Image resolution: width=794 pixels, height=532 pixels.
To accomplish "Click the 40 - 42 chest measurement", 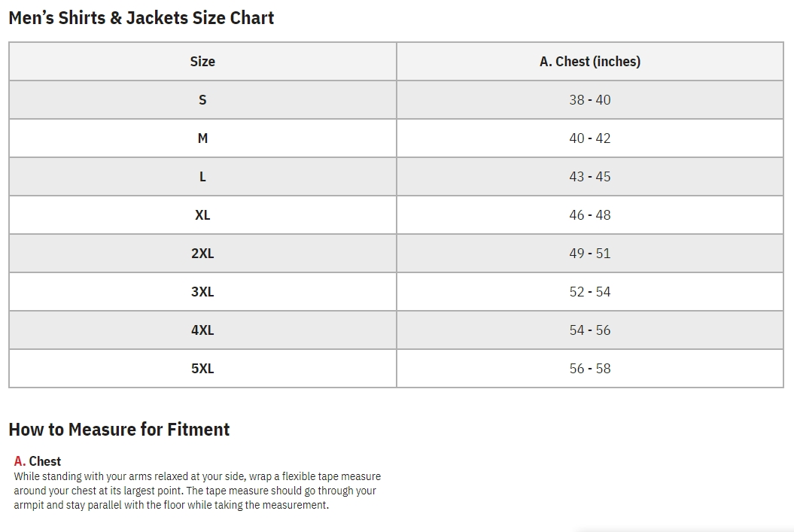I will pyautogui.click(x=590, y=138).
